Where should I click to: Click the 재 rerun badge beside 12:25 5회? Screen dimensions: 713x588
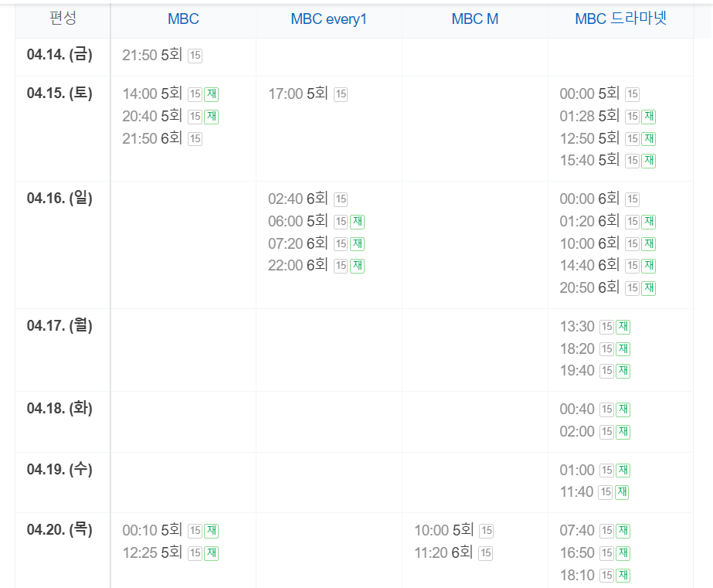tap(212, 553)
